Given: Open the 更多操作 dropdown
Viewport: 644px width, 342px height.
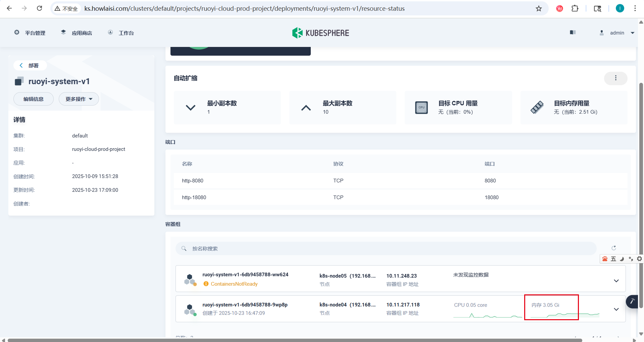Looking at the screenshot, I should point(79,99).
